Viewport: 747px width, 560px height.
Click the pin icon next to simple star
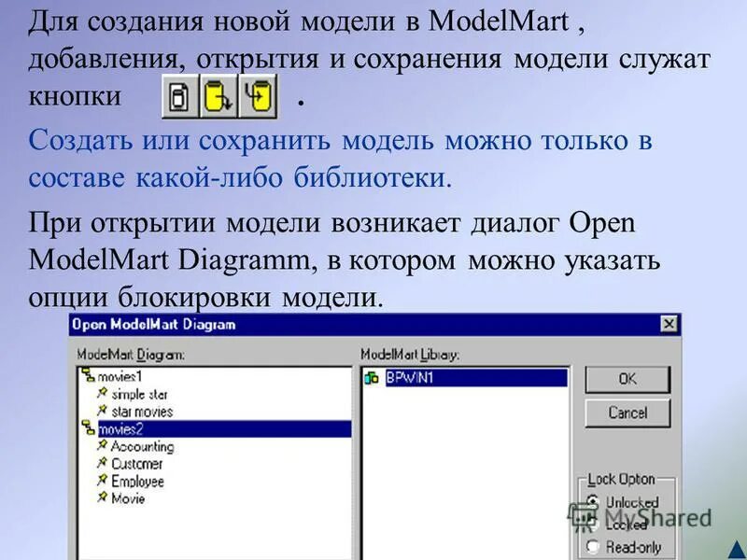pyautogui.click(x=103, y=393)
